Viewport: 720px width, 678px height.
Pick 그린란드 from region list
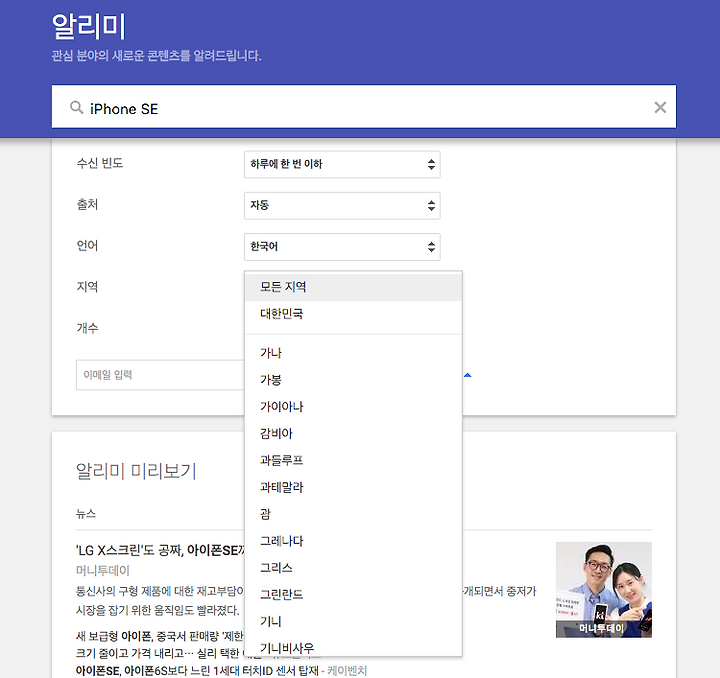(x=353, y=595)
